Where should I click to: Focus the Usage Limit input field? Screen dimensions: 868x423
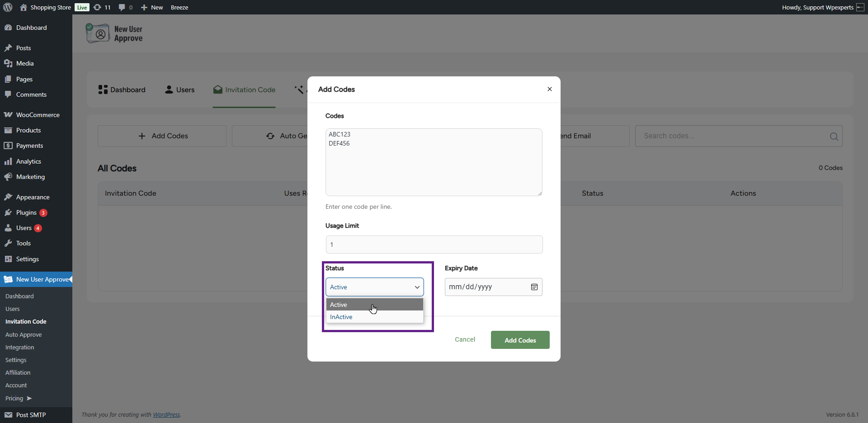(x=434, y=244)
